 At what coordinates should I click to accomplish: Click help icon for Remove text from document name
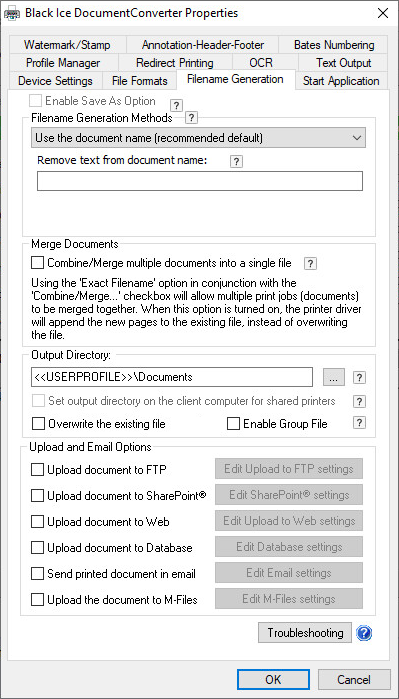coord(237,162)
